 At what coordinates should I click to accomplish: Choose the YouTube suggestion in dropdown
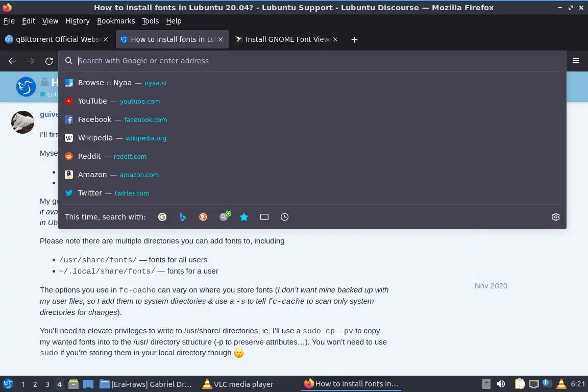tap(312, 101)
